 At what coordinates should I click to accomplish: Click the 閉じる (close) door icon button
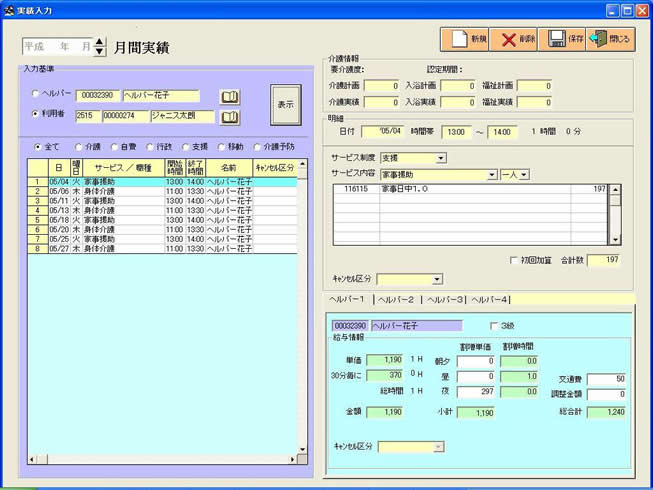[610, 39]
